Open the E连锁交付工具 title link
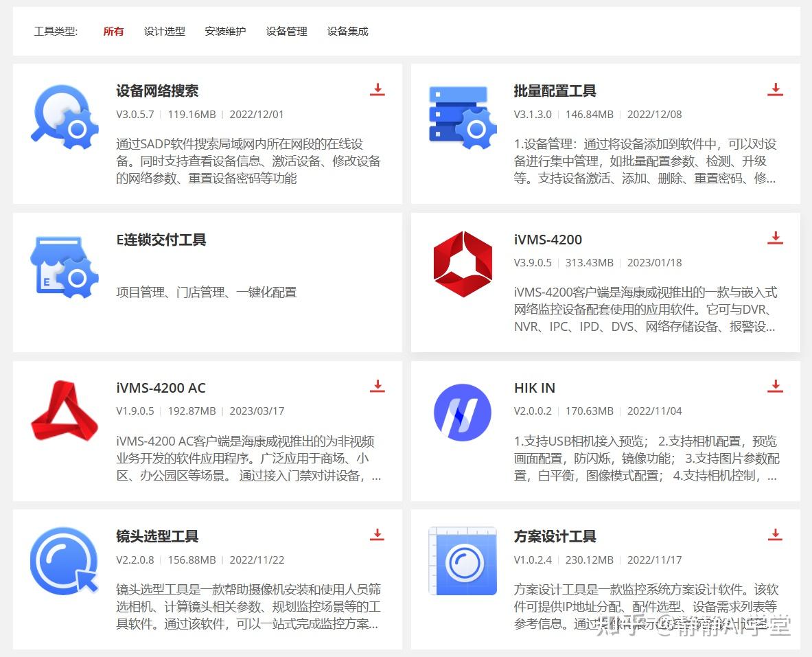The image size is (812, 657). pos(161,240)
